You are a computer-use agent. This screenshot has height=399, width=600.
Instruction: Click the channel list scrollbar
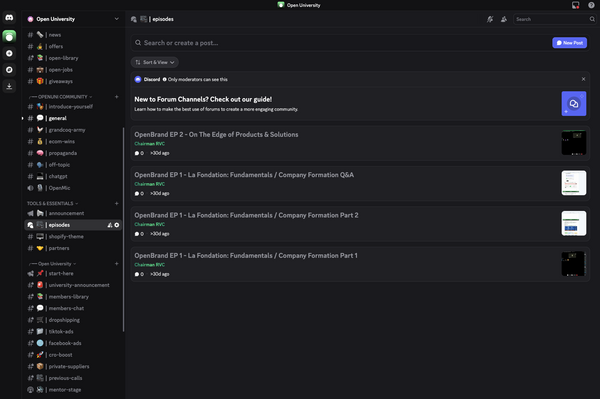click(123, 230)
